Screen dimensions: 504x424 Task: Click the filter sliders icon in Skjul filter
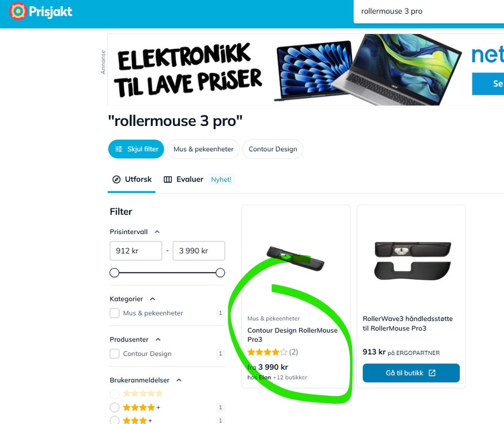coord(119,149)
